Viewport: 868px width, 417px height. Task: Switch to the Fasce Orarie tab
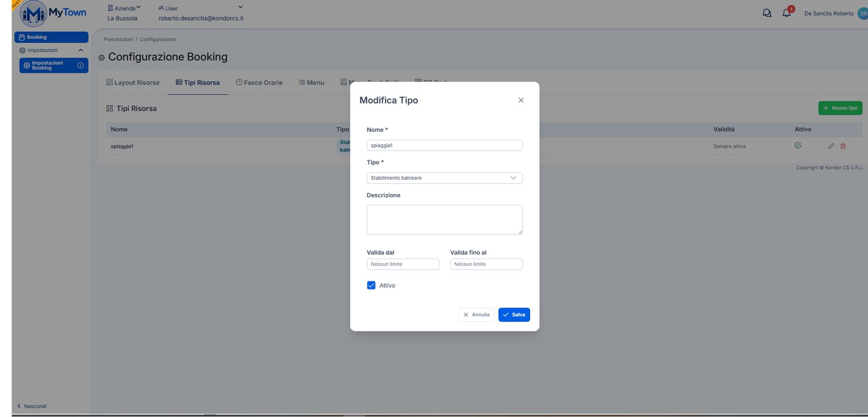pos(259,83)
